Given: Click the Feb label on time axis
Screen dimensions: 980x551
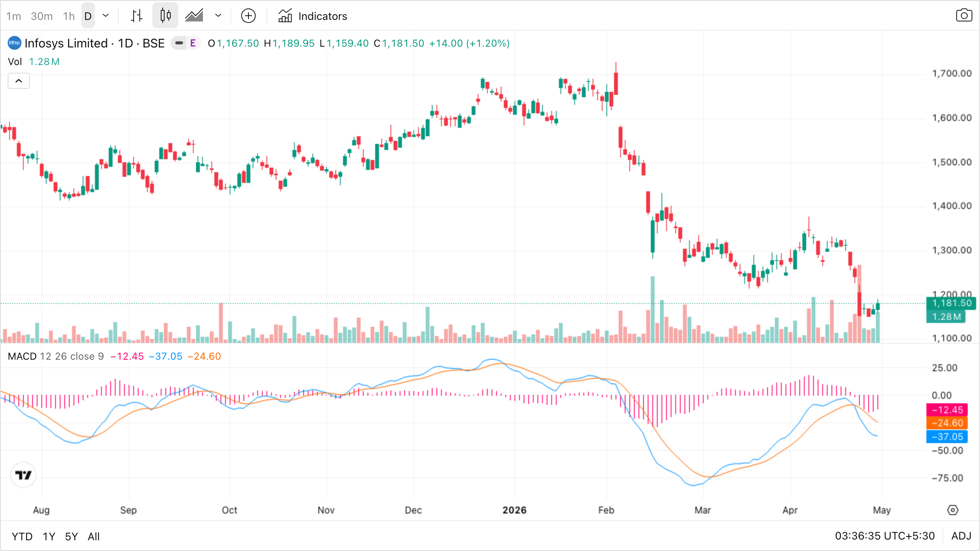Looking at the screenshot, I should (x=606, y=510).
